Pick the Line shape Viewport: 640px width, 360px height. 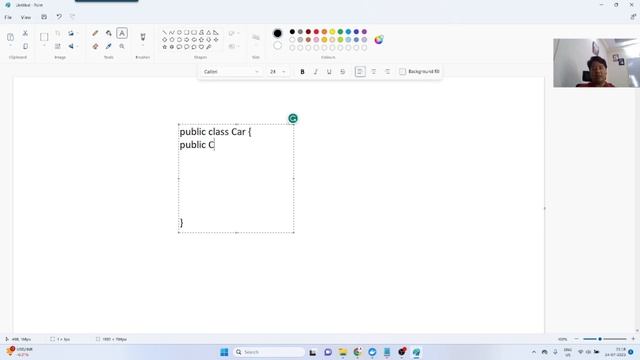coord(164,32)
